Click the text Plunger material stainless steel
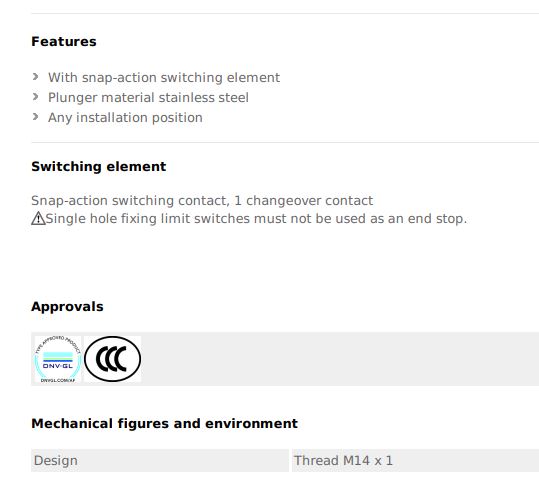 point(148,97)
